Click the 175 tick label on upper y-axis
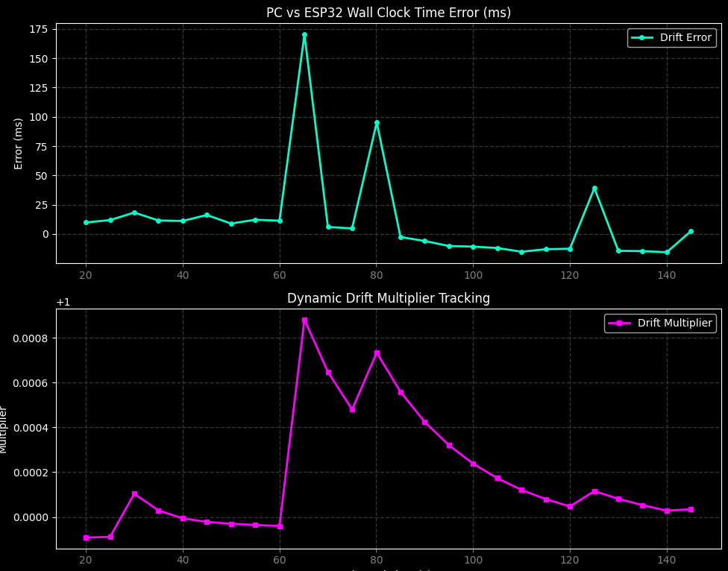728x571 pixels. 38,29
